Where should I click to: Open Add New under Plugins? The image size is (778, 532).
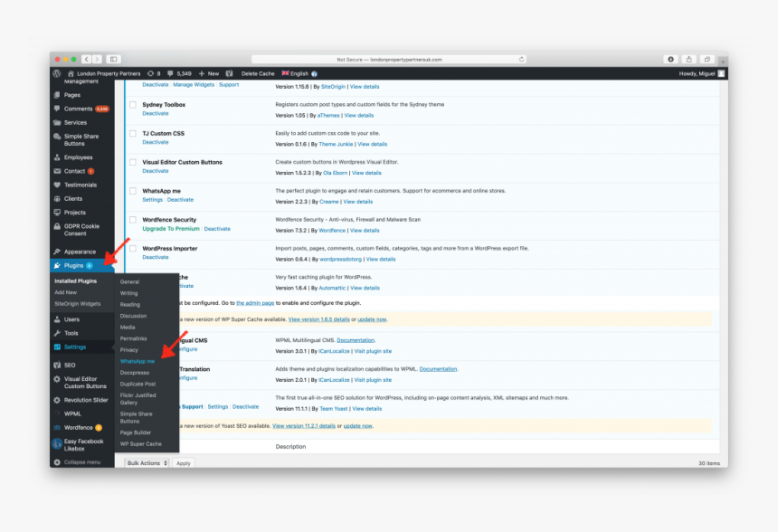(x=65, y=292)
